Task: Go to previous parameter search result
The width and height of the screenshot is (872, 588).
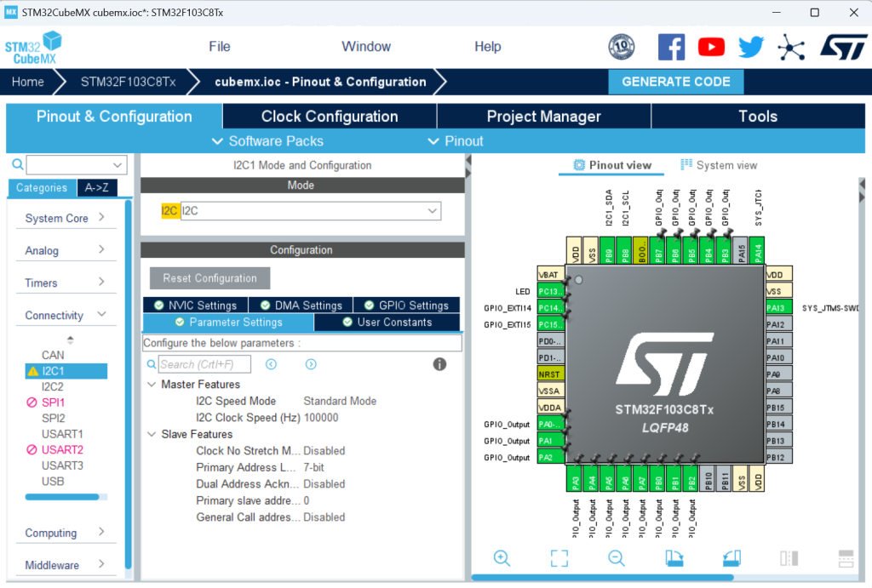Action: tap(272, 364)
